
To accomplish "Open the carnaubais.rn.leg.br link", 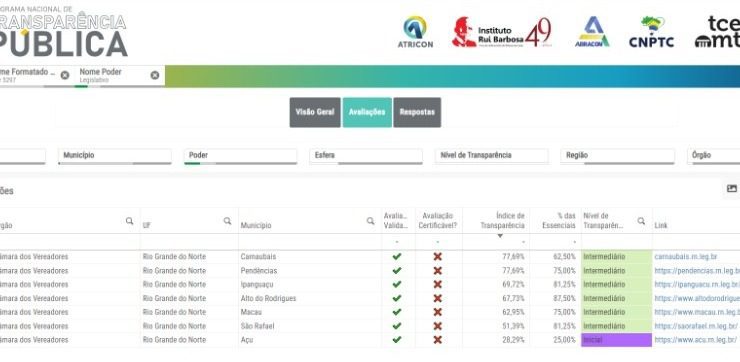I will pos(686,257).
